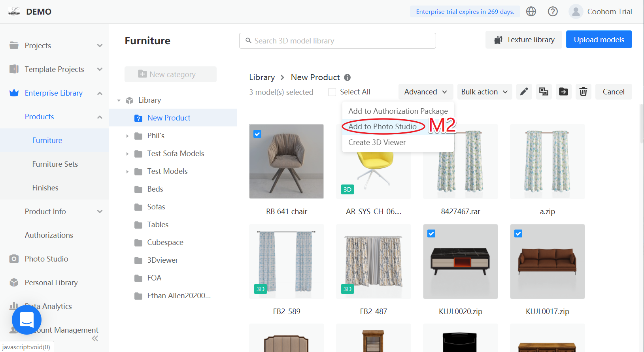
Task: Toggle the Select All checkbox
Action: pos(332,92)
